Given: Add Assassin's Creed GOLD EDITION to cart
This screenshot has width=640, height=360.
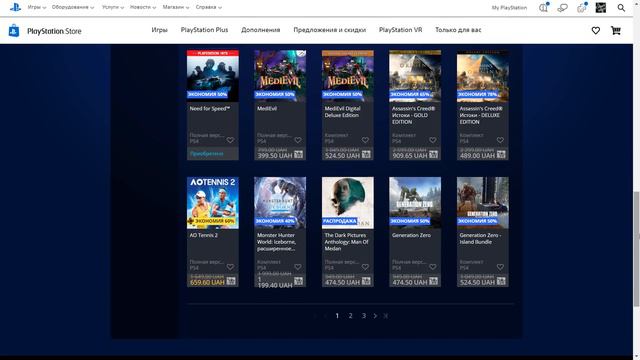Looking at the screenshot, I should (433, 155).
